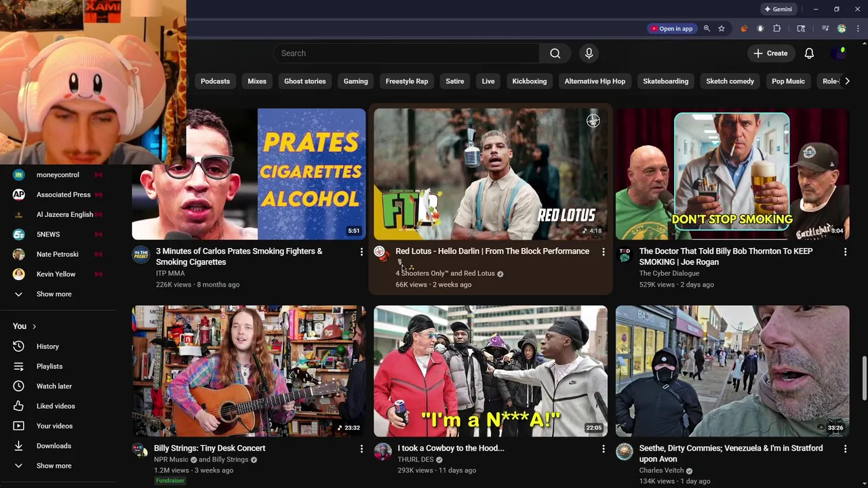The height and width of the screenshot is (488, 868).
Task: Click the search magnifier button
Action: (x=555, y=54)
